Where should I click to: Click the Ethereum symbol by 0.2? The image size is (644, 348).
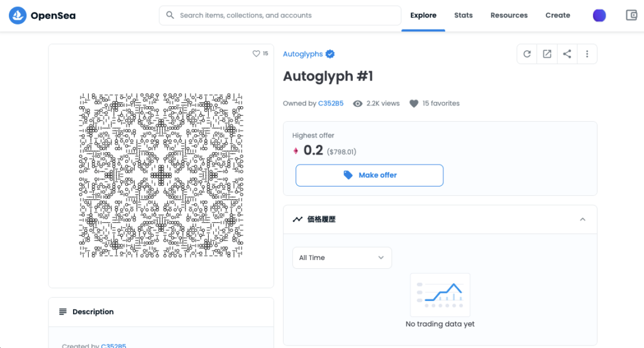[296, 151]
